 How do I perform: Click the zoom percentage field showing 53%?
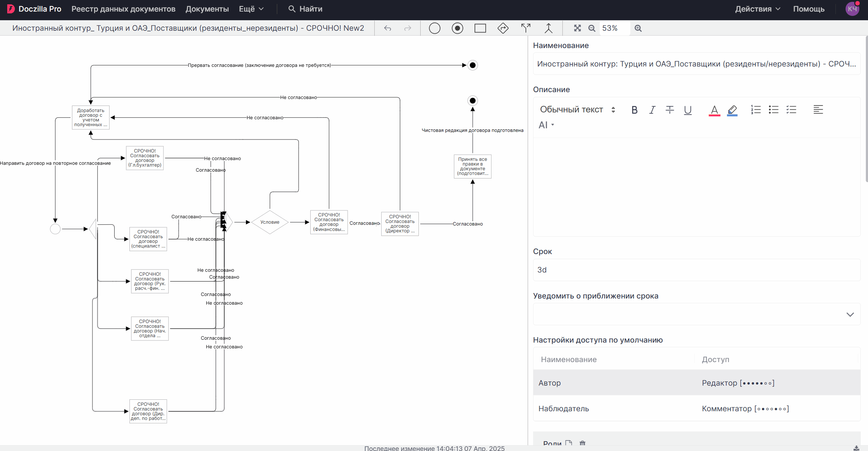point(614,28)
